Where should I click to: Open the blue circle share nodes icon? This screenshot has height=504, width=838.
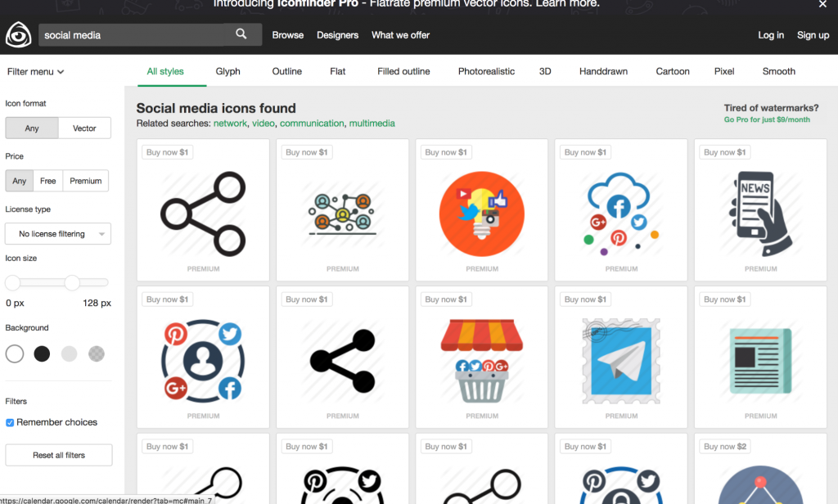point(760,485)
